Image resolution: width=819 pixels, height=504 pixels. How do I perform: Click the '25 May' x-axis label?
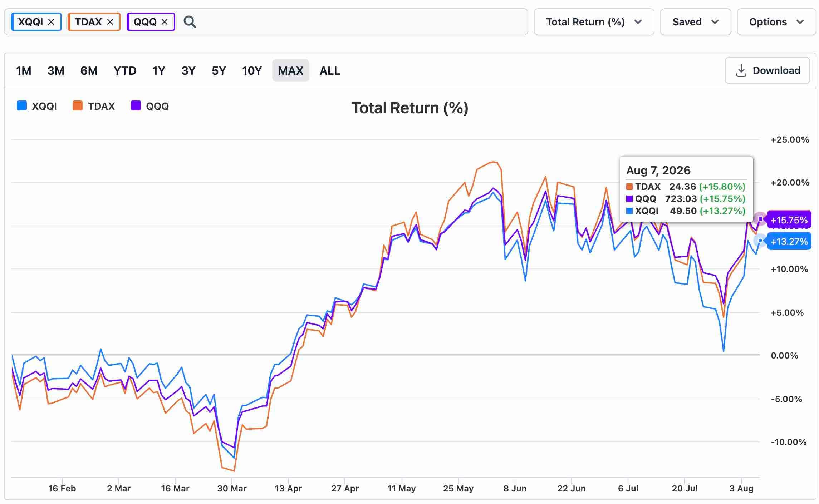[x=458, y=488]
